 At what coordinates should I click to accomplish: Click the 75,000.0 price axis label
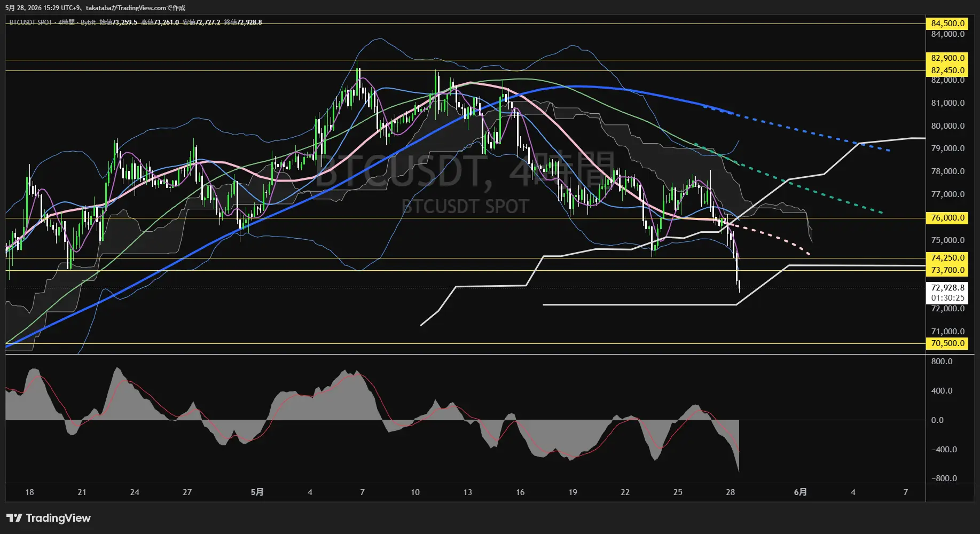click(948, 240)
